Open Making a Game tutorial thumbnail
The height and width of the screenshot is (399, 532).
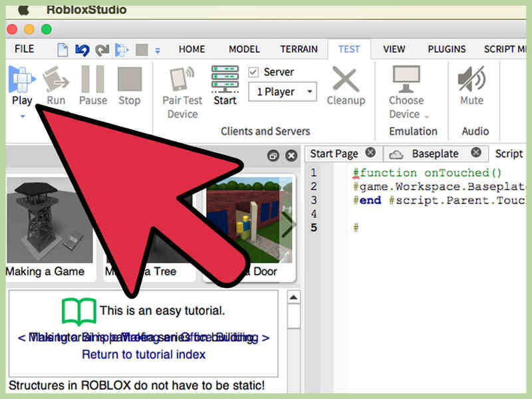(49, 220)
